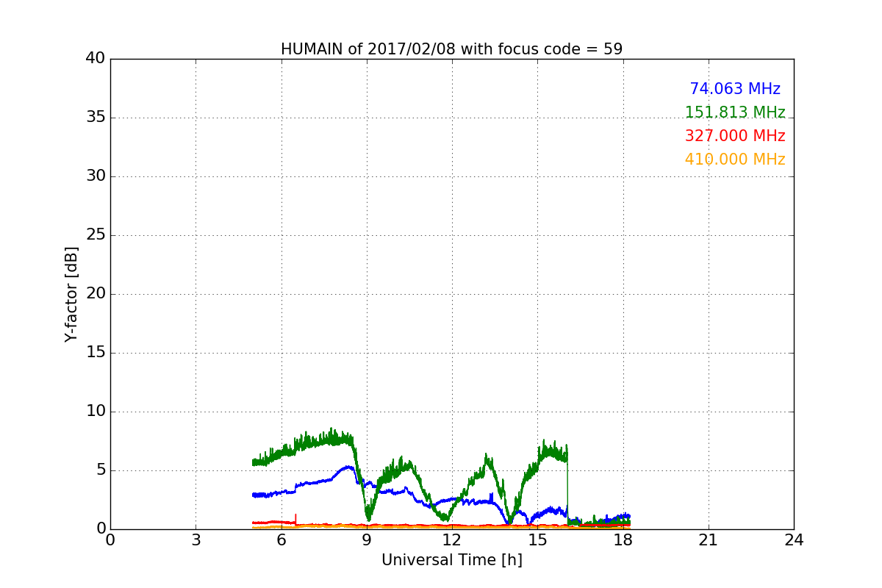Click the Universal Time [h] axis label
Image resolution: width=882 pixels, height=588 pixels.
click(x=451, y=560)
